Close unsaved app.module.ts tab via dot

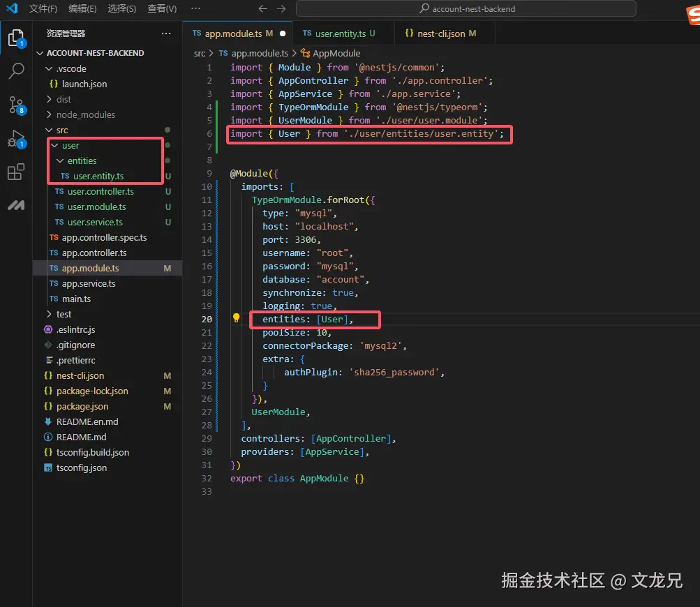tap(283, 33)
